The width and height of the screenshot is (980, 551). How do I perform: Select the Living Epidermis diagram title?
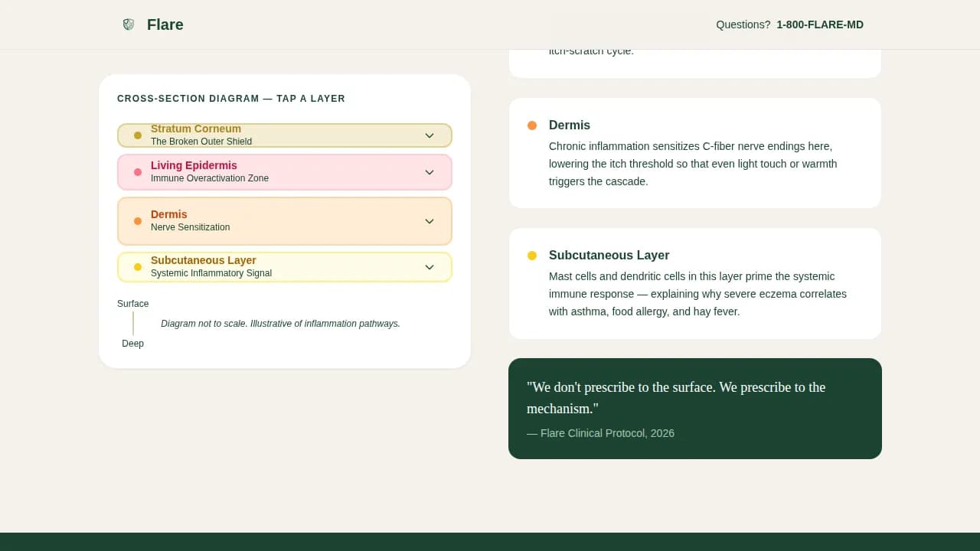194,165
